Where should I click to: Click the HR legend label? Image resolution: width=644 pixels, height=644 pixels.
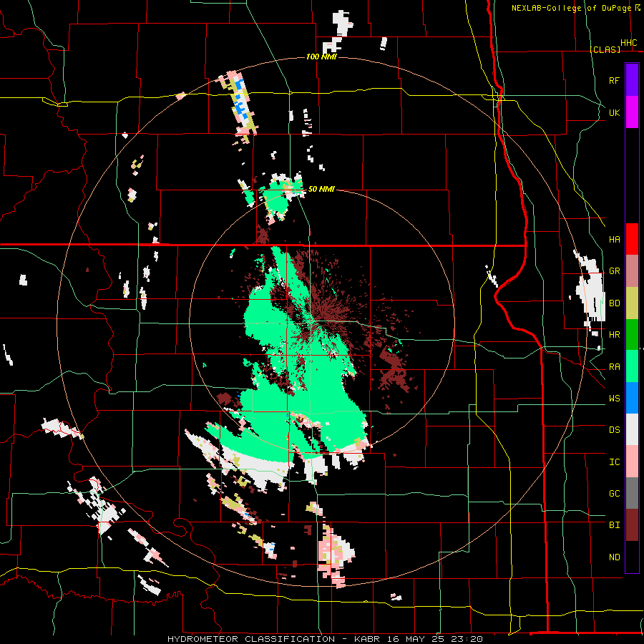614,335
